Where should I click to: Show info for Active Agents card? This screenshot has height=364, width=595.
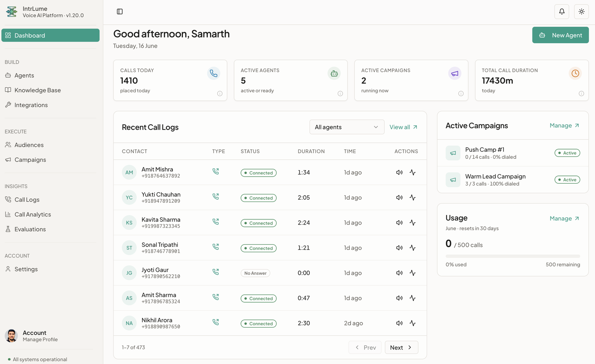[x=340, y=94]
